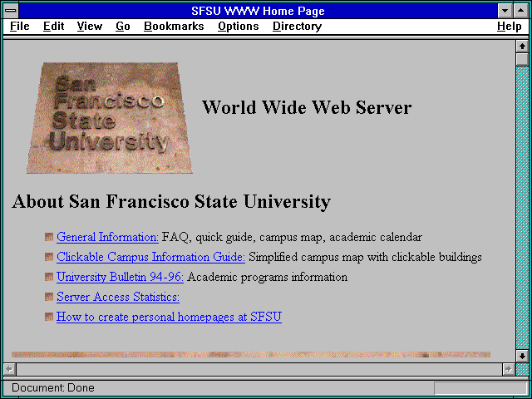Open the window control menu box

tap(11, 11)
